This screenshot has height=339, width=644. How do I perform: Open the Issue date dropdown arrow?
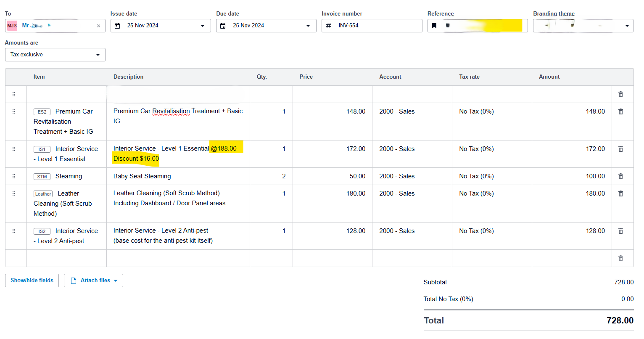pyautogui.click(x=203, y=26)
